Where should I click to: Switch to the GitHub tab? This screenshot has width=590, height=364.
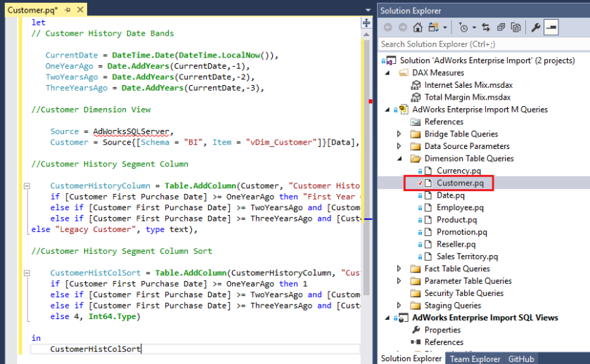(521, 358)
